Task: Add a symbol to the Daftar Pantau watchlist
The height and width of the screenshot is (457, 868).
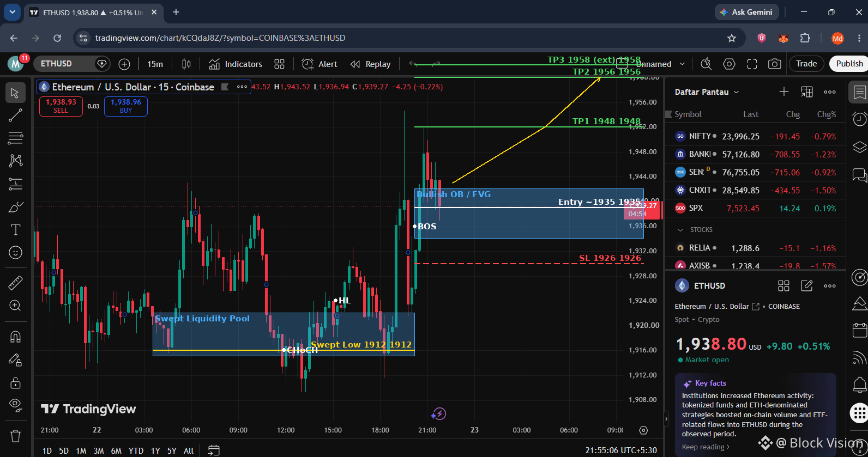Action: coord(783,92)
